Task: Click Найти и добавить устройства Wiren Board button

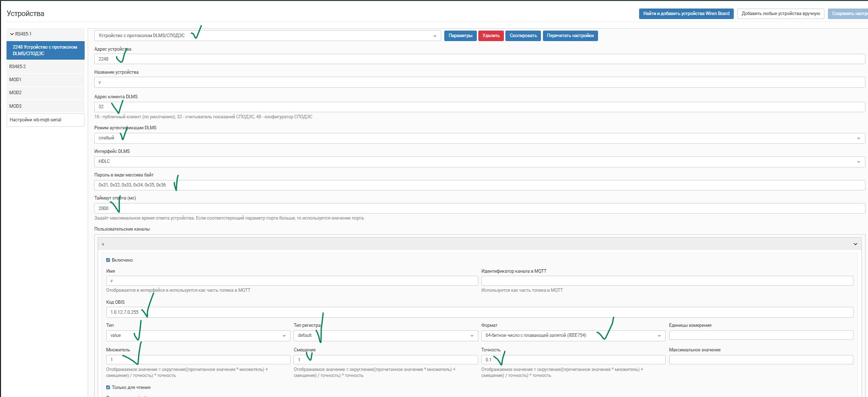Action: pyautogui.click(x=686, y=14)
